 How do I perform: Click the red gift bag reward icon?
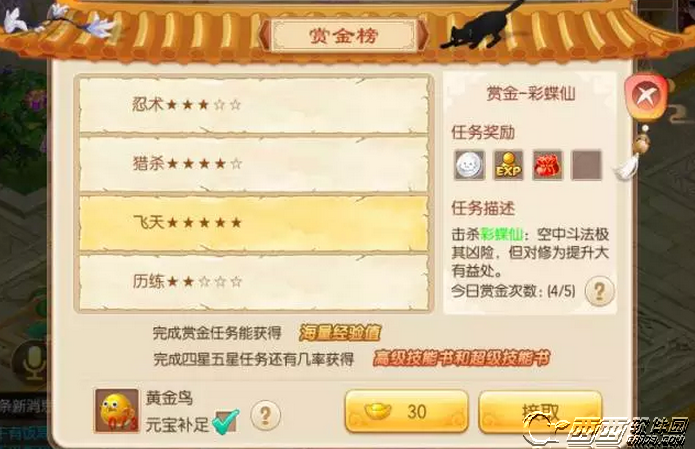tap(547, 165)
